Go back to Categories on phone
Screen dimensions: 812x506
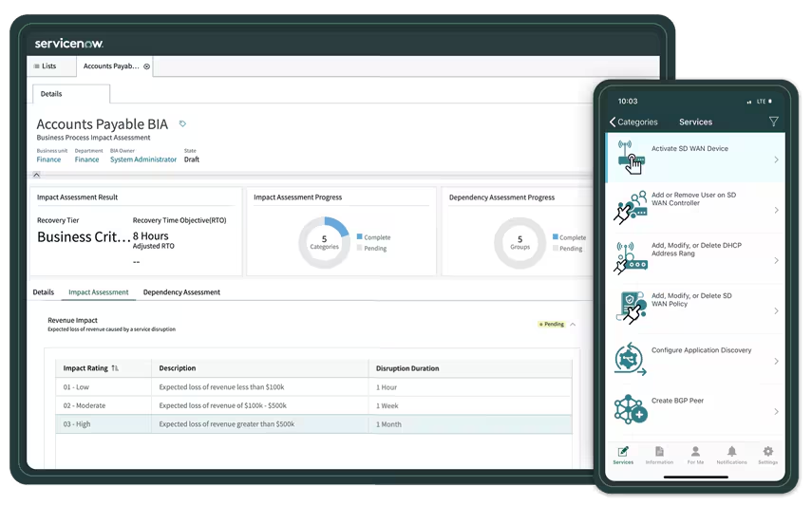click(x=633, y=122)
